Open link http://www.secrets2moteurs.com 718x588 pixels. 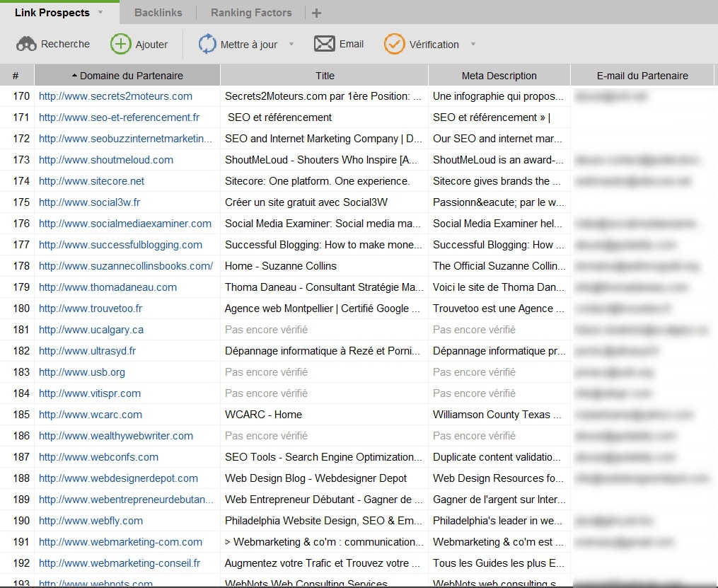coord(115,96)
